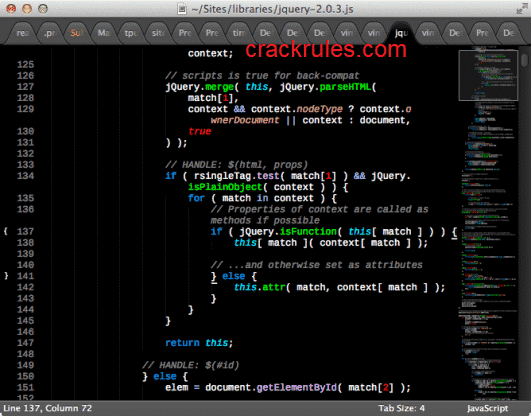The height and width of the screenshot is (416, 531).
Task: Switch to the 'rea' tab
Action: (x=22, y=33)
